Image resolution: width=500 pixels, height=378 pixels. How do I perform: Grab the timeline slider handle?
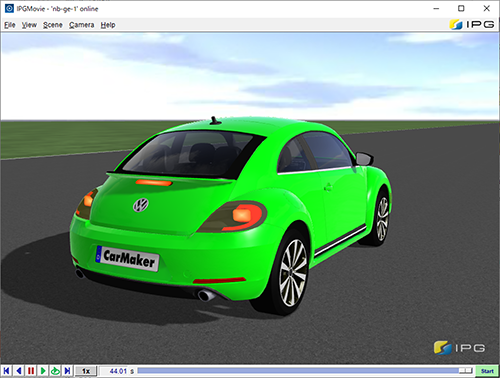pyautogui.click(x=465, y=371)
